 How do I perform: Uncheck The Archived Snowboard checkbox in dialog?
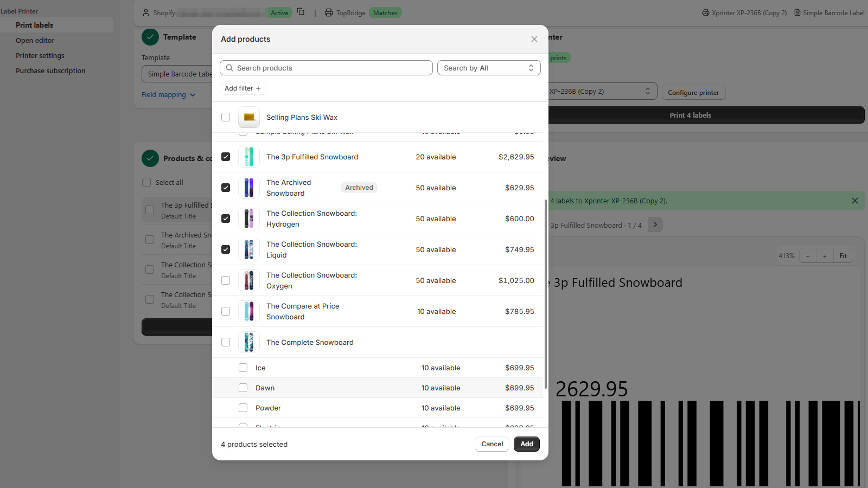coord(226,188)
